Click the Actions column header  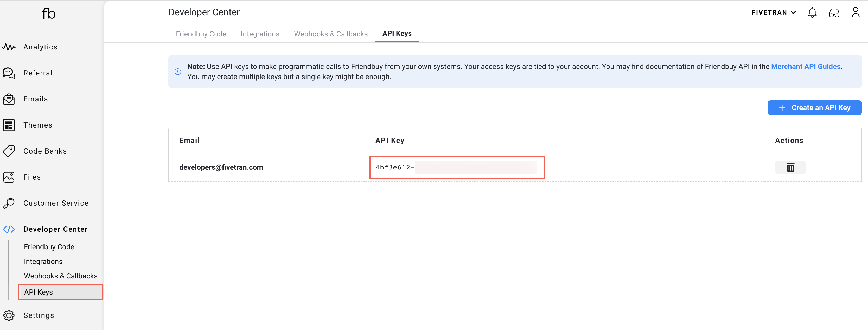789,141
